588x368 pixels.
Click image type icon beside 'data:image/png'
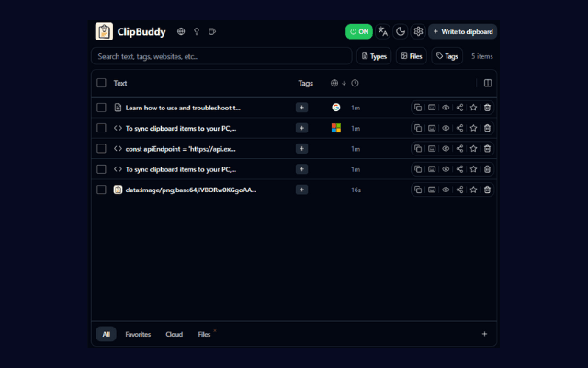(118, 190)
